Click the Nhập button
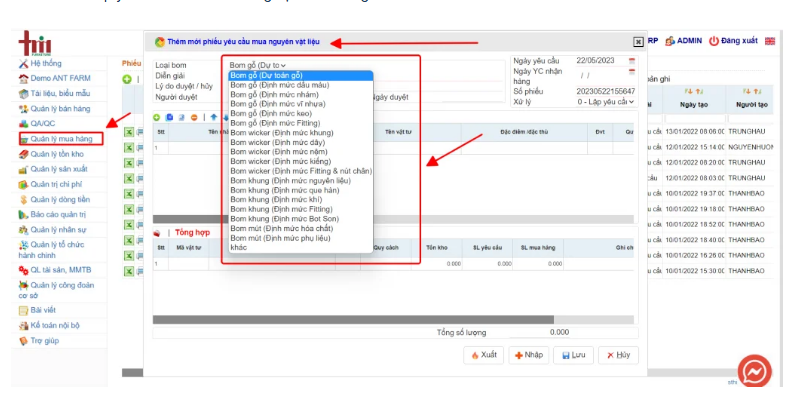791x398 pixels. (x=528, y=355)
